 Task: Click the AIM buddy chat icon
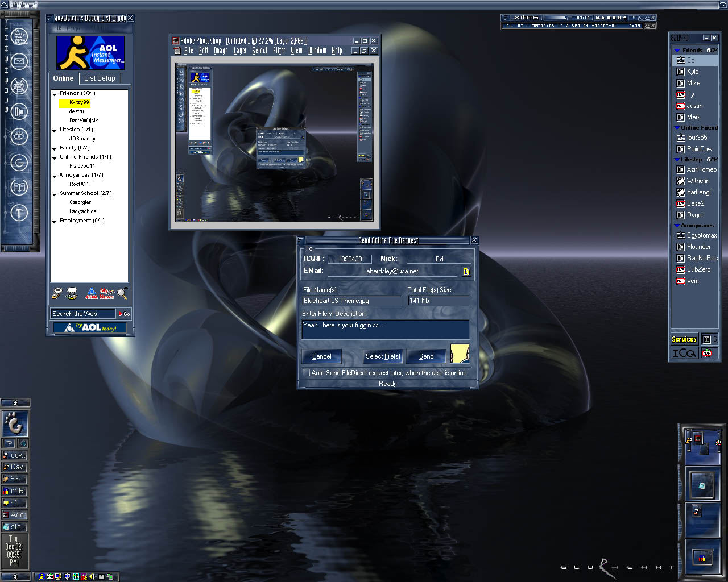(72, 293)
